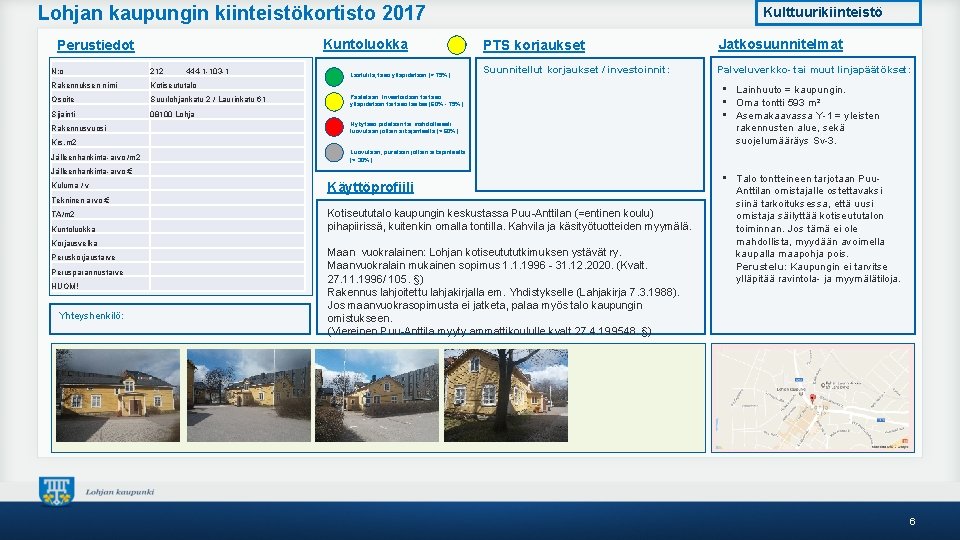This screenshot has height=540, width=960.
Task: Click 'Suunnitellut korjaukset / investoinnit:' text
Action: point(576,70)
